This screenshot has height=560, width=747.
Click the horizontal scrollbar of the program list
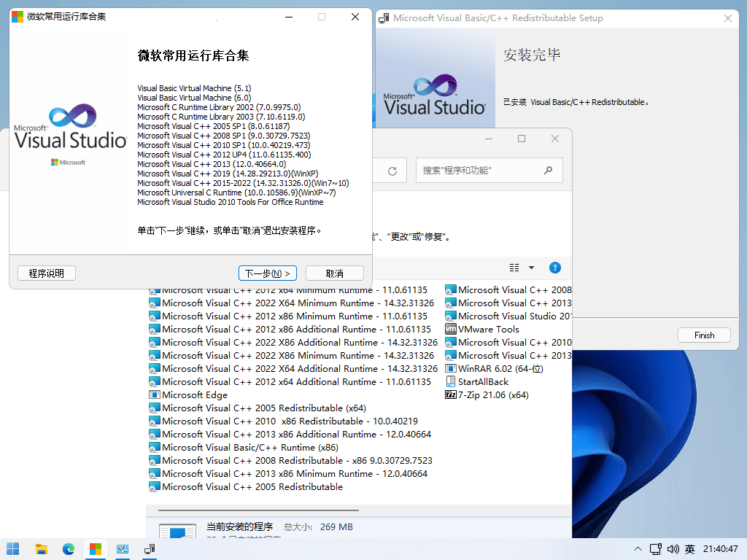click(x=258, y=510)
